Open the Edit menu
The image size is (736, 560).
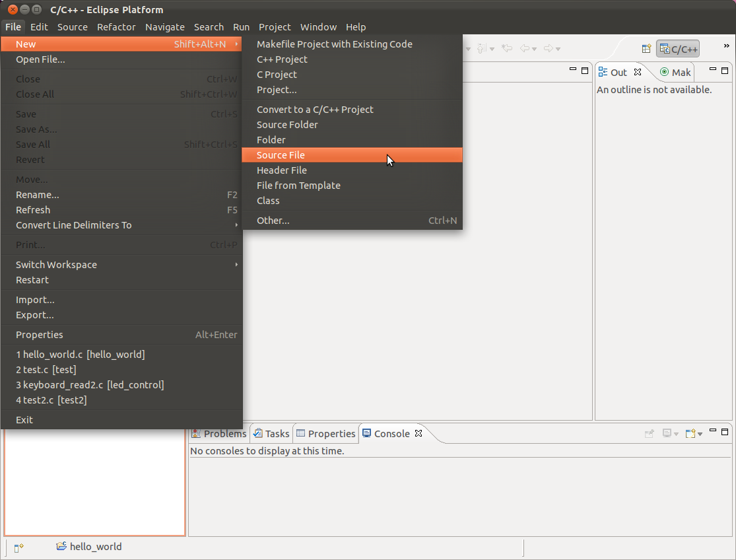click(39, 27)
